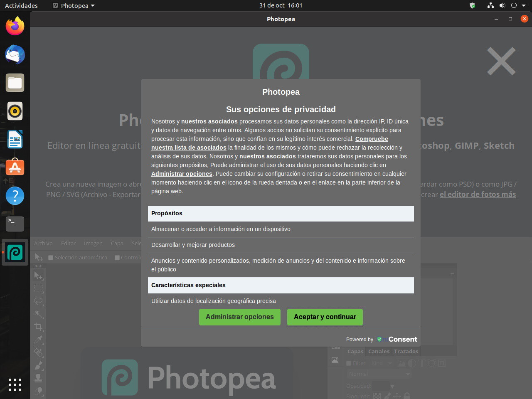The height and width of the screenshot is (399, 532).
Task: Lock layer position with move lock icon
Action: click(x=397, y=396)
